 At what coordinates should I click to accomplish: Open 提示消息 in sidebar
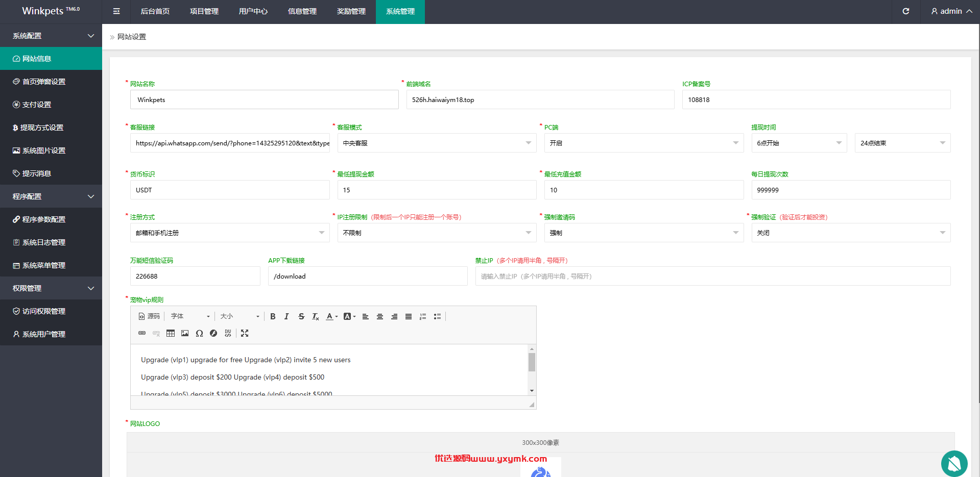51,173
